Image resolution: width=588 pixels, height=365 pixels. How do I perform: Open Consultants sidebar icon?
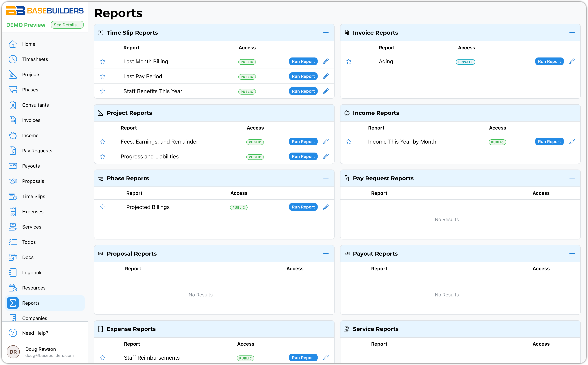click(x=12, y=105)
